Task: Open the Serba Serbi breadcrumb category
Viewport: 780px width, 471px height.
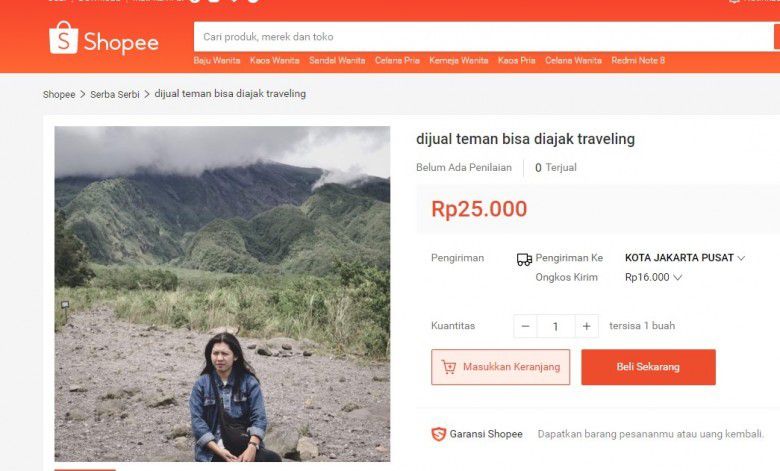Action: coord(115,94)
